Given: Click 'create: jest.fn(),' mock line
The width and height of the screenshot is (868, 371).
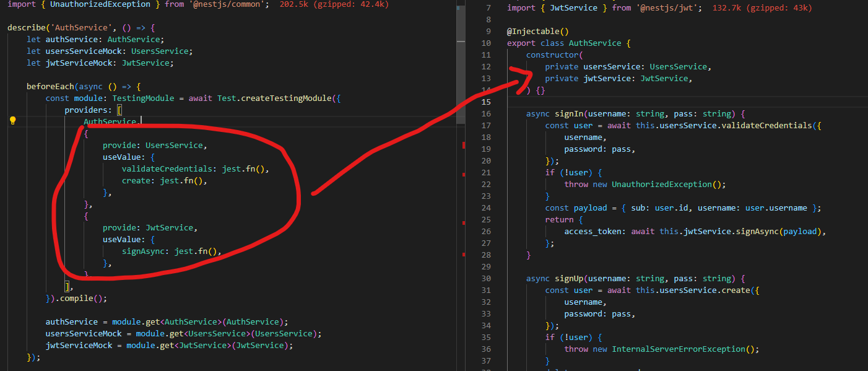Looking at the screenshot, I should click(x=165, y=181).
